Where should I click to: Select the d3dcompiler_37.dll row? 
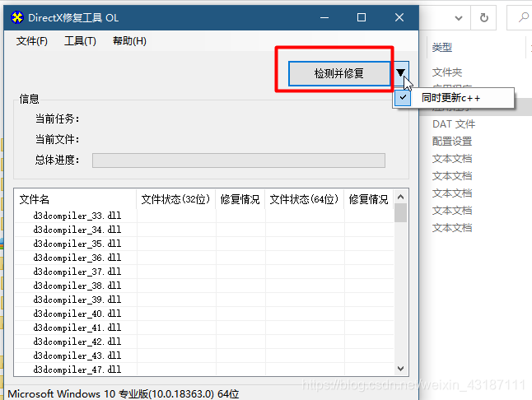click(204, 272)
